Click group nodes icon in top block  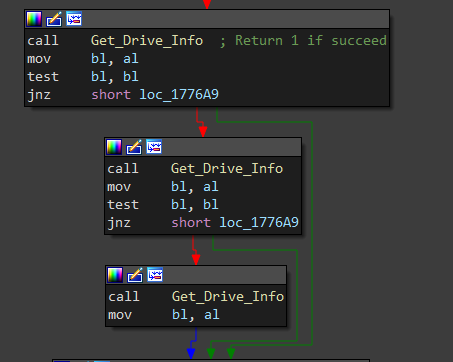[x=74, y=19]
